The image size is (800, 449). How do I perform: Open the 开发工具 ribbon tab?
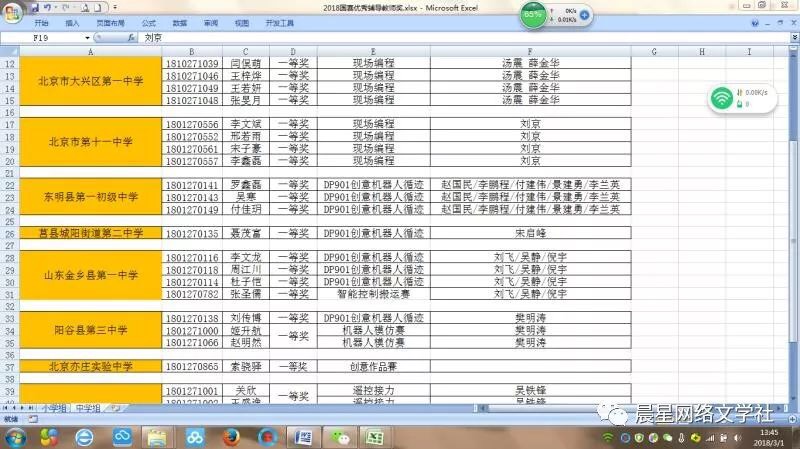tap(279, 22)
